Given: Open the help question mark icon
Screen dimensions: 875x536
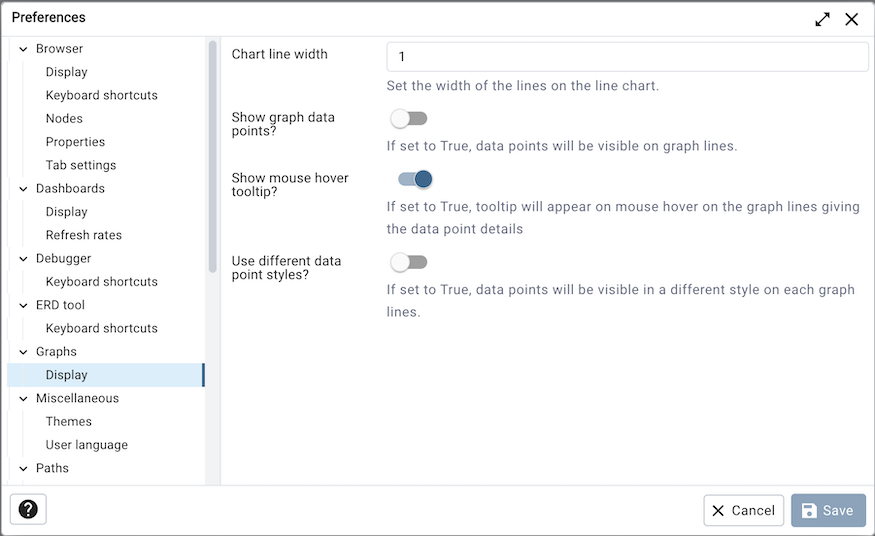Looking at the screenshot, I should coord(28,510).
